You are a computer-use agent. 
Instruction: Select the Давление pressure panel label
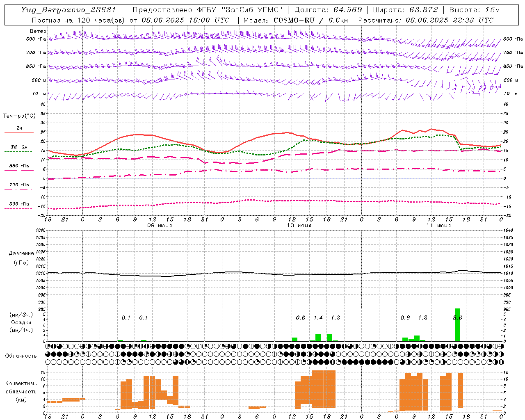pyautogui.click(x=21, y=253)
